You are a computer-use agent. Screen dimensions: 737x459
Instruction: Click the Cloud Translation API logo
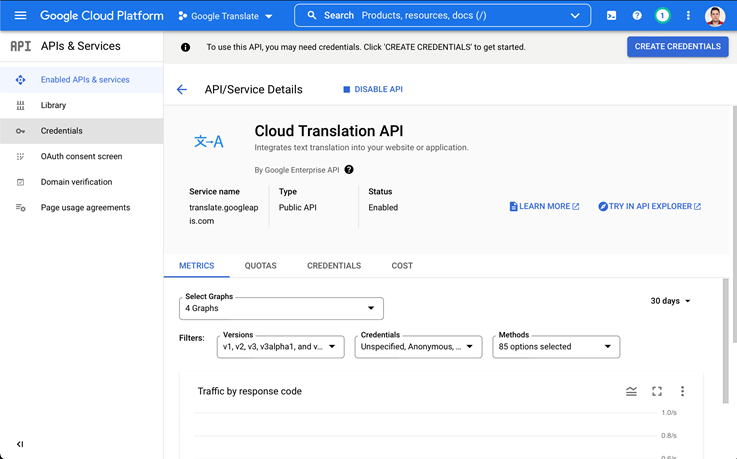209,141
